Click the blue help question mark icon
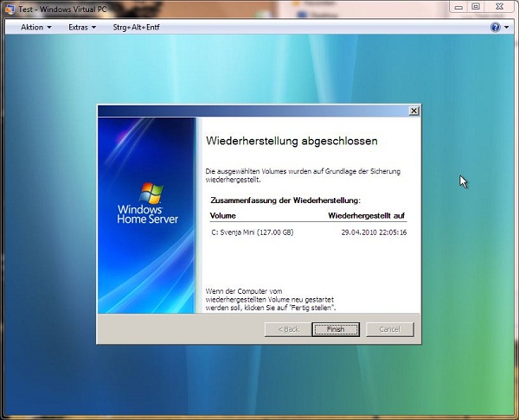The image size is (519, 420). 495,27
